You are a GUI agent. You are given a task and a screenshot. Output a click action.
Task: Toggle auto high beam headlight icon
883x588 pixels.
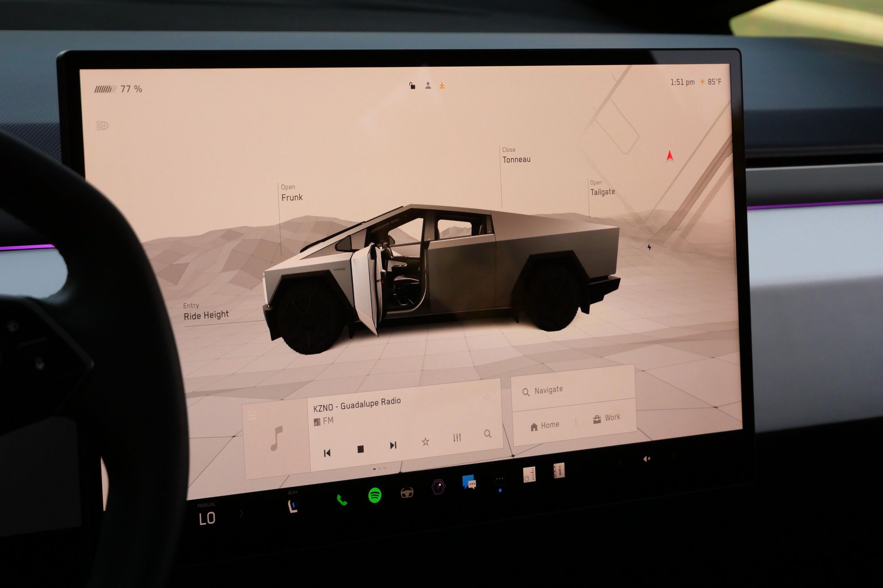[x=102, y=126]
